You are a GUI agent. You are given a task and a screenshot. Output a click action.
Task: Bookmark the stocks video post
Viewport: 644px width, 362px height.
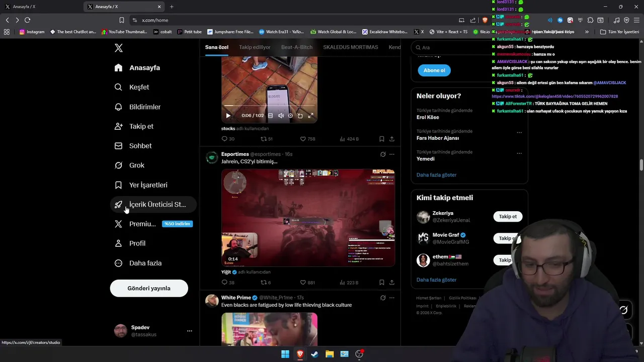coord(382,139)
